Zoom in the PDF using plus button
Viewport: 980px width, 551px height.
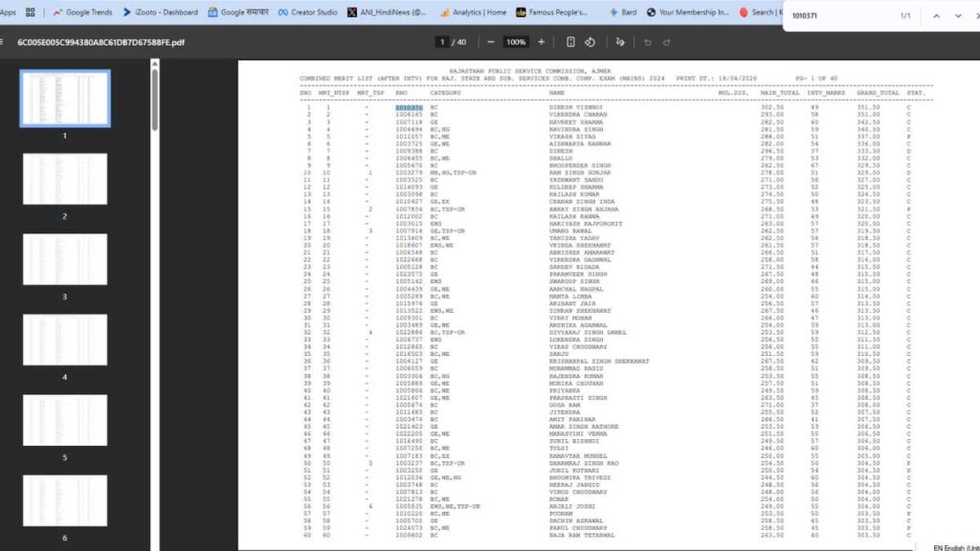point(542,42)
